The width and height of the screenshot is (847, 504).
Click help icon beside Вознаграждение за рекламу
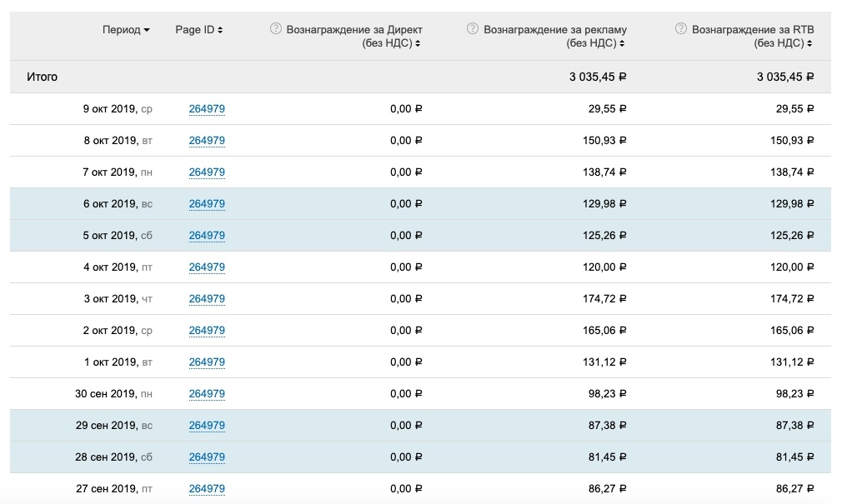[x=474, y=29]
